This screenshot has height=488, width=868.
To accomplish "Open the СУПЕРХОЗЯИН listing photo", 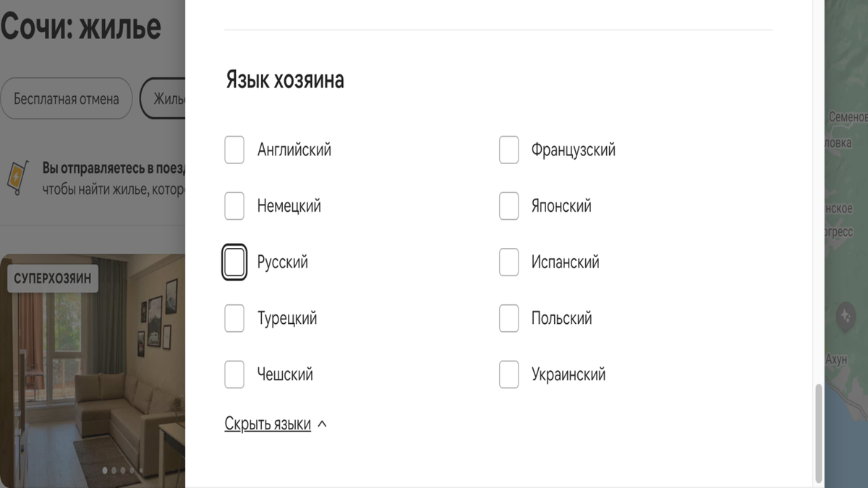I will (93, 371).
